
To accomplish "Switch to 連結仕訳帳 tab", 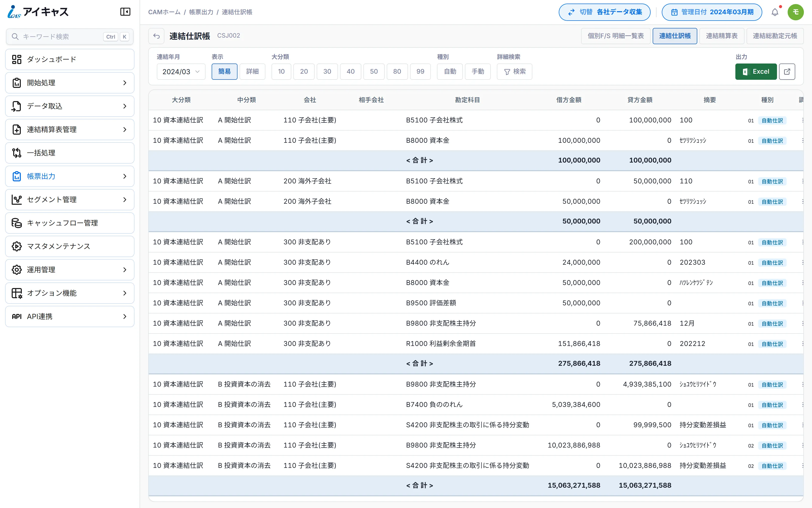I will click(675, 36).
